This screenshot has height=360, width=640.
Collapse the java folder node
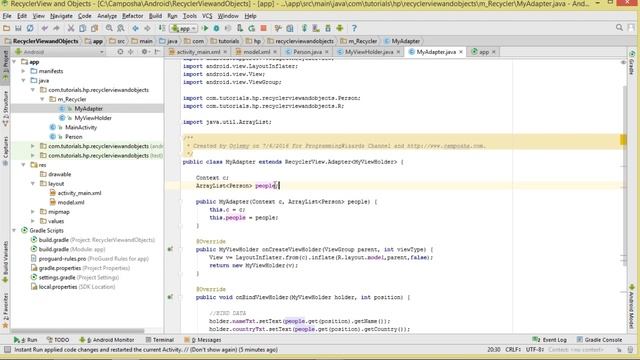pyautogui.click(x=24, y=80)
